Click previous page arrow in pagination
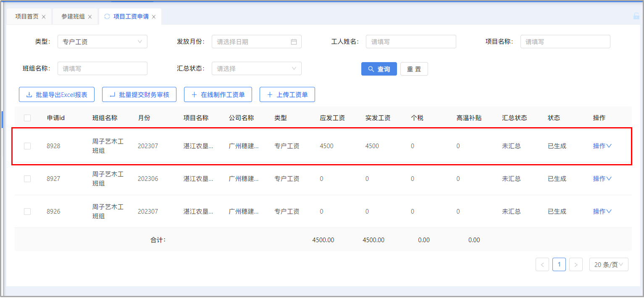Screen dimensions: 644x298 click(x=542, y=264)
